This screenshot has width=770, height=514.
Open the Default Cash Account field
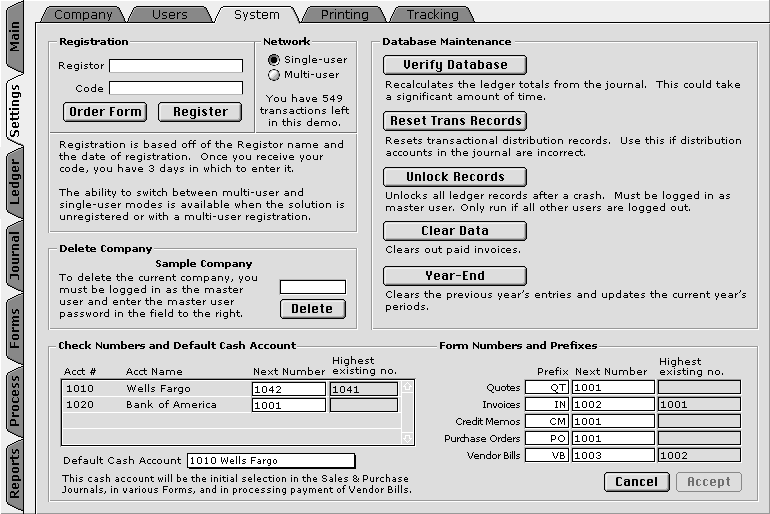point(271,460)
